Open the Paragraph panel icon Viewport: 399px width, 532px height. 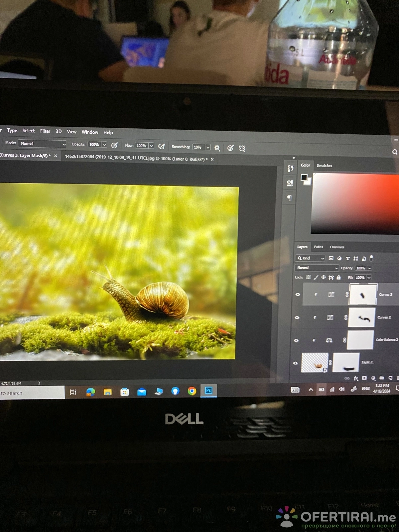pyautogui.click(x=290, y=198)
